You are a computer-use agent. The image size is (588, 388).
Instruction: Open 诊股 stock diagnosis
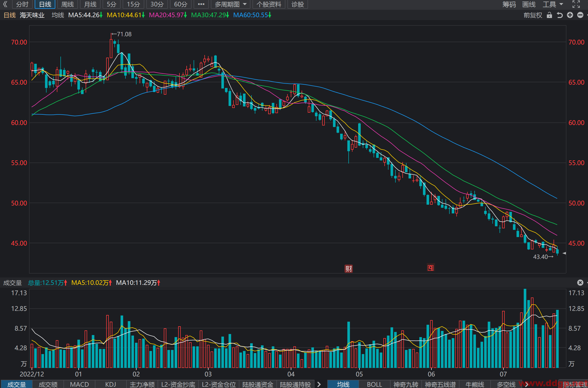tap(298, 4)
